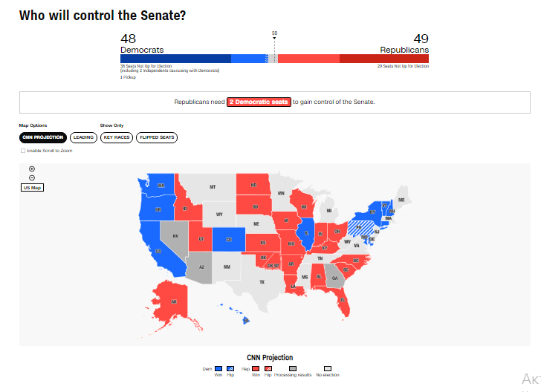Click the 2 Democratic seats badge

pyautogui.click(x=259, y=102)
